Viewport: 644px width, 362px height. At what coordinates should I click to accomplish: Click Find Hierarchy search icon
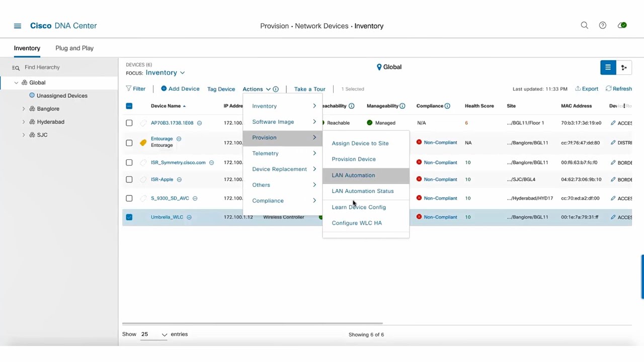pyautogui.click(x=16, y=67)
